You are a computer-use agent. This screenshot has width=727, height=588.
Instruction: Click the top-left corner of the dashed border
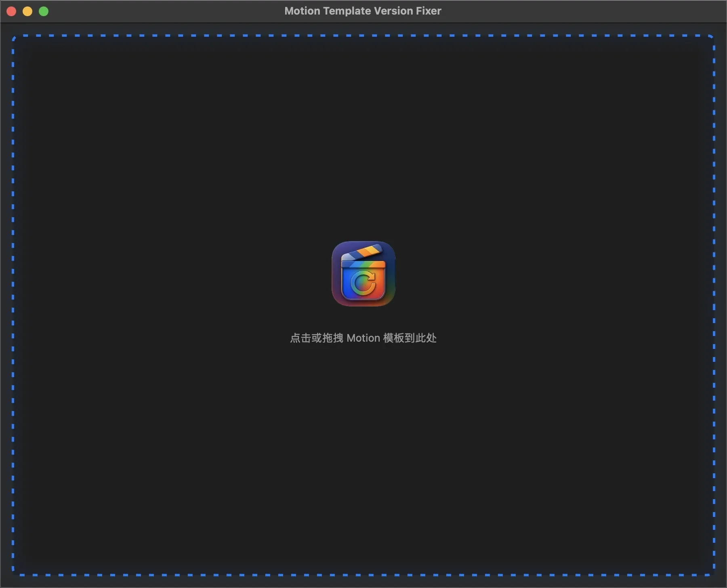(14, 37)
